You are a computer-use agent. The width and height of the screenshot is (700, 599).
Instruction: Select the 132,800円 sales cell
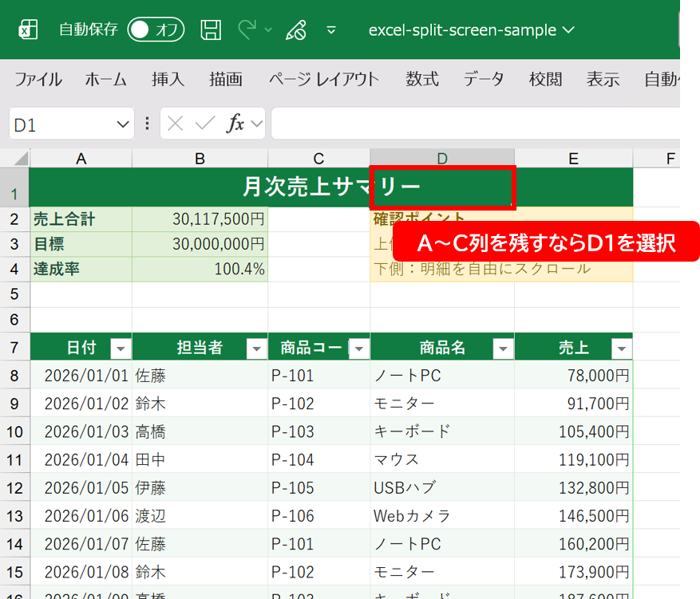point(574,488)
